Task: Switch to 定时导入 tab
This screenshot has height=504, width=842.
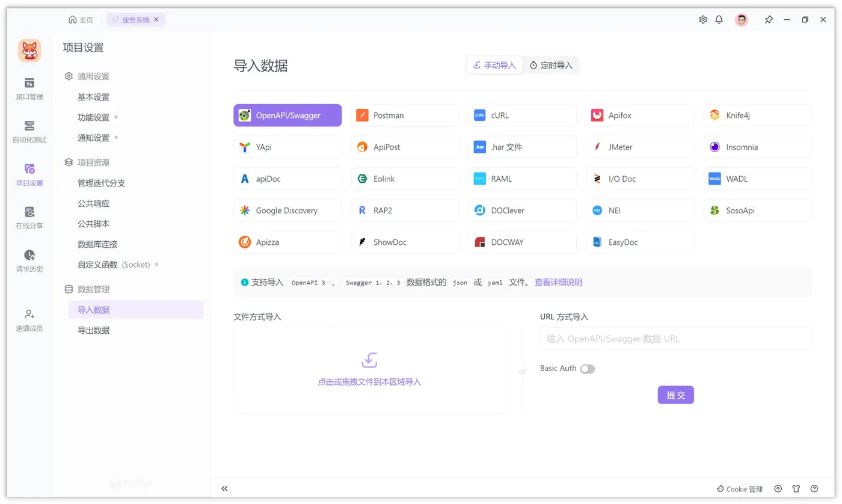Action: pyautogui.click(x=551, y=65)
